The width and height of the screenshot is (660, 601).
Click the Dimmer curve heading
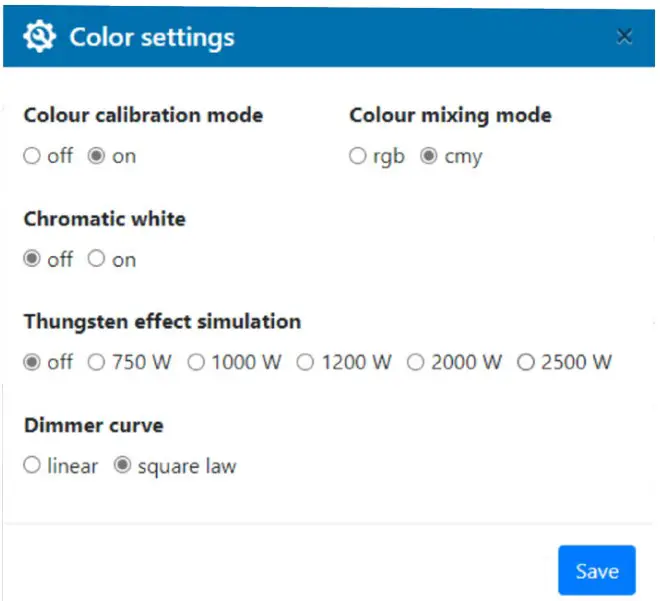[93, 425]
